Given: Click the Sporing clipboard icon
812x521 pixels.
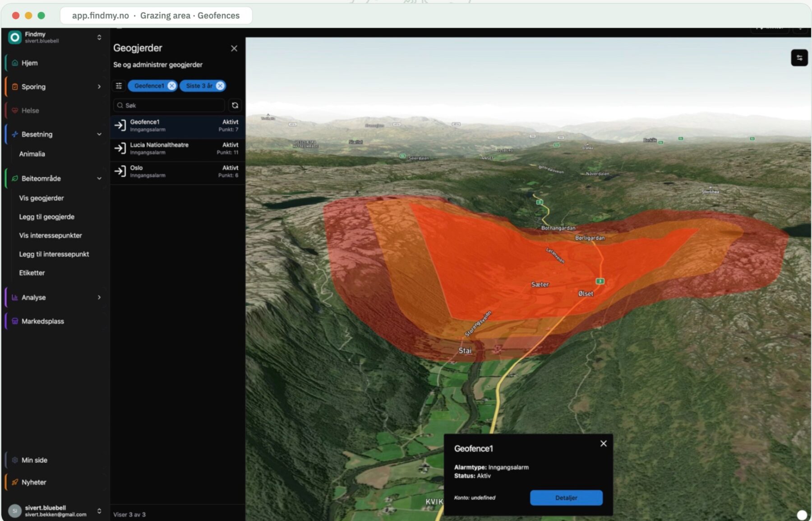Looking at the screenshot, I should click(x=15, y=87).
